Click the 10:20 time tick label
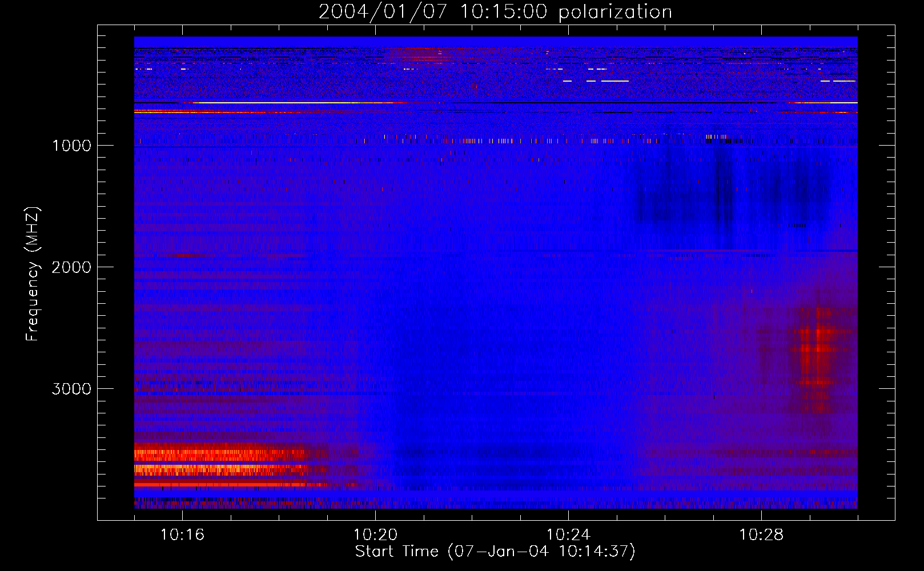The image size is (924, 571). click(x=375, y=534)
